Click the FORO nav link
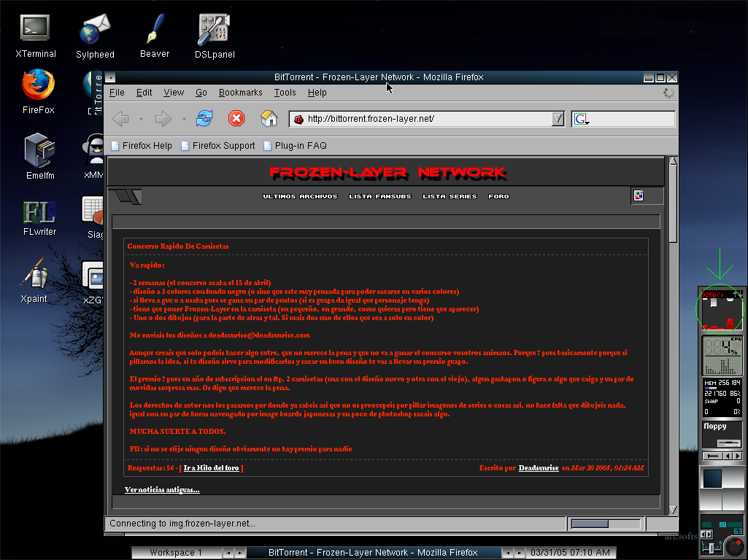 (x=498, y=196)
